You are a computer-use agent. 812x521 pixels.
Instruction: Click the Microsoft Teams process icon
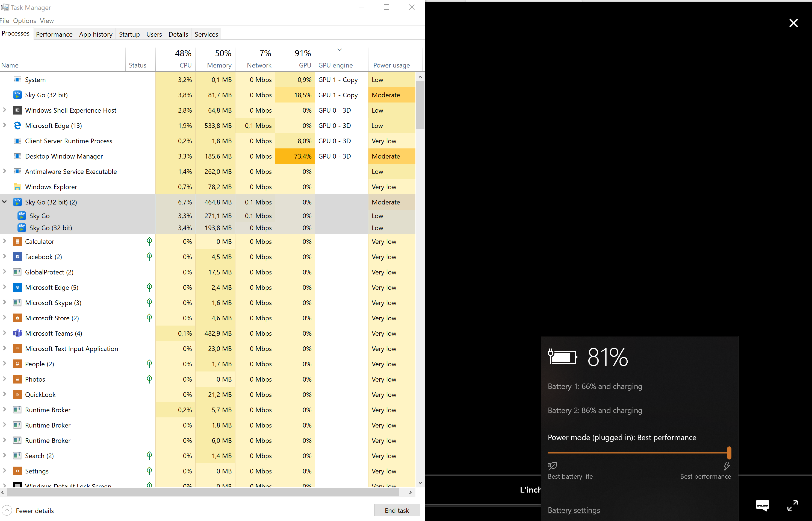[17, 333]
